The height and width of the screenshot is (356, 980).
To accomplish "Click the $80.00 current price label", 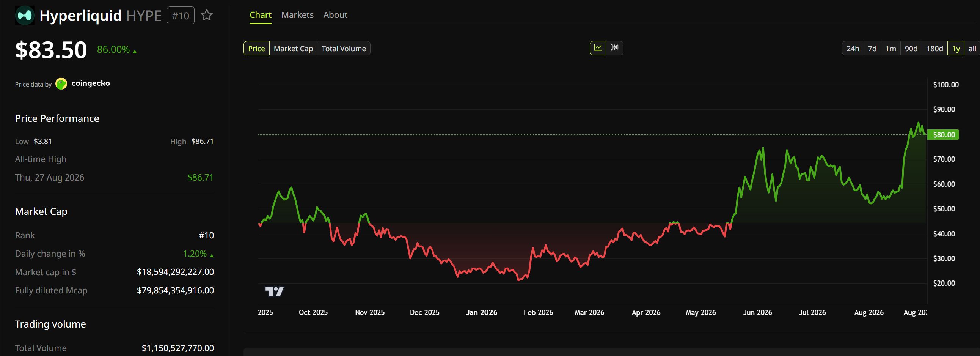I will [943, 135].
